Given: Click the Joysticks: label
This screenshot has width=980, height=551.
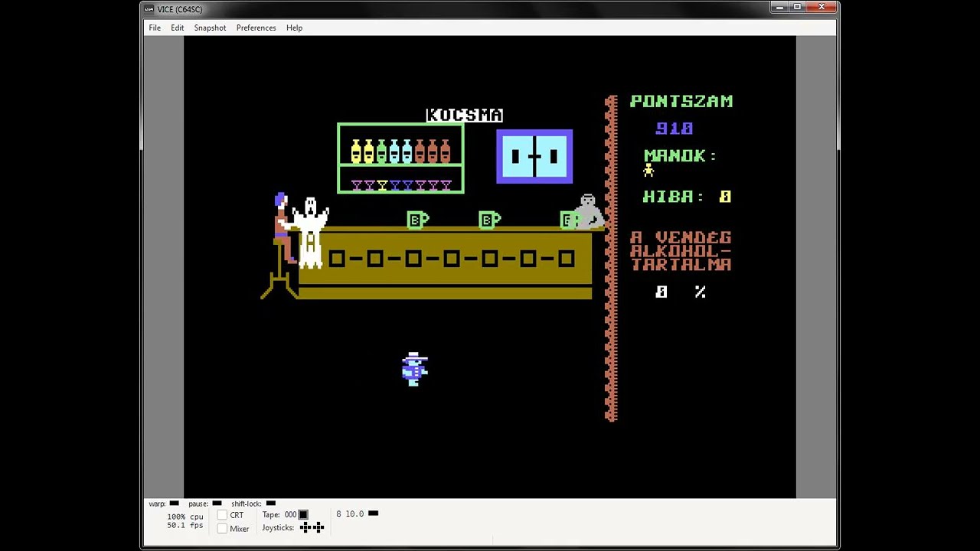Looking at the screenshot, I should 278,527.
